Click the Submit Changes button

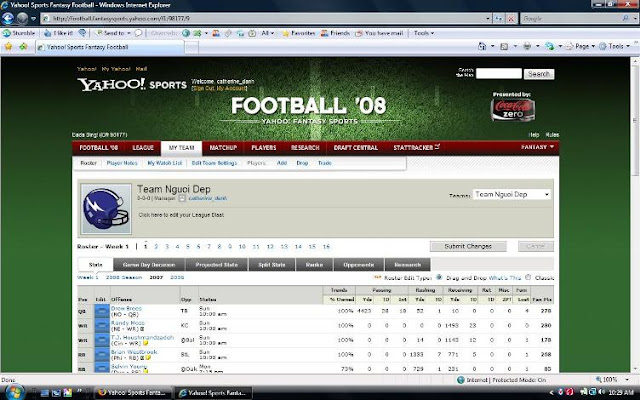[468, 247]
